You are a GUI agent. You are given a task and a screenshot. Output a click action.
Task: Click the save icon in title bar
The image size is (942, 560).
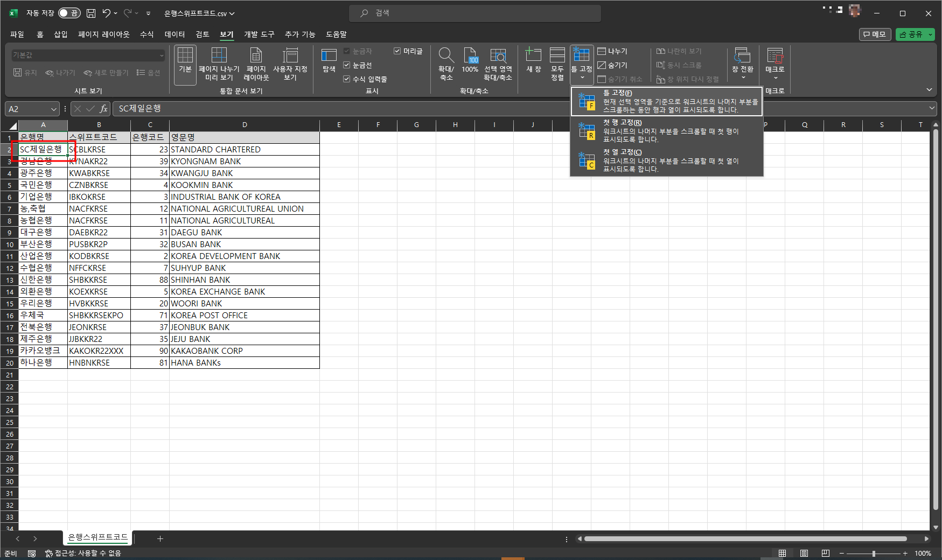[91, 13]
